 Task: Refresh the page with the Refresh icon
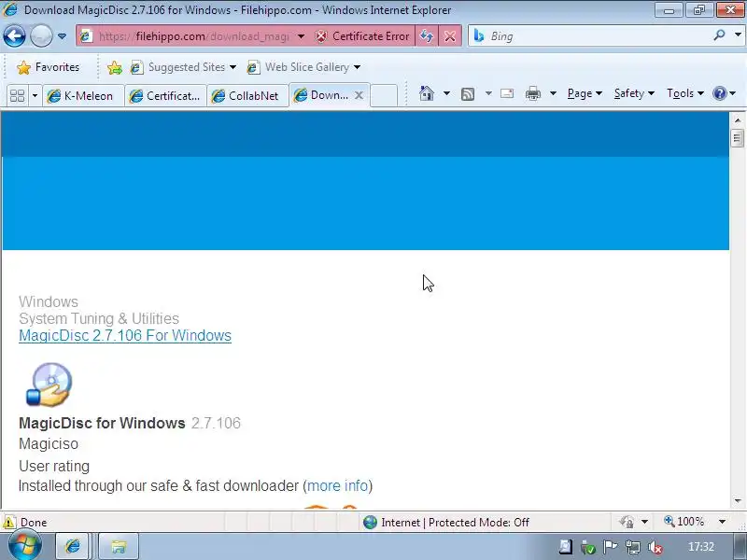427,36
